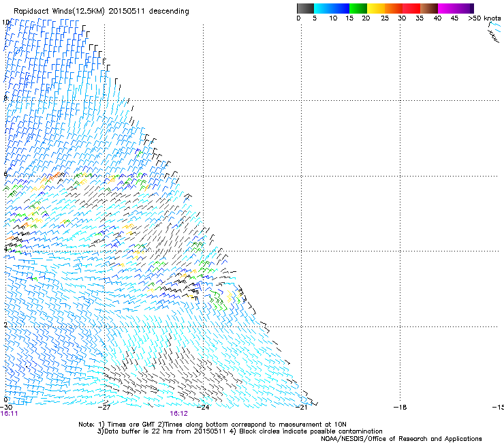The image size is (504, 443).
Task: Click the gray 0-5 knots color band
Action: [x=305, y=8]
